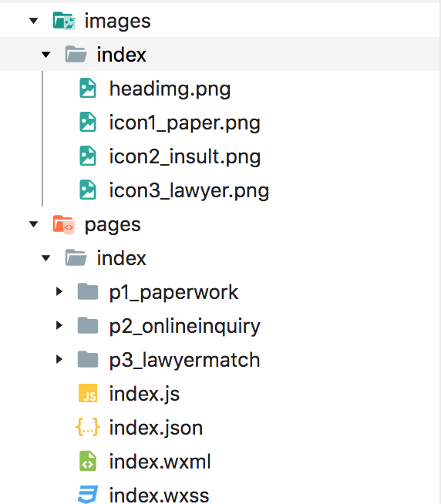
Task: Click the image file icon of icon1_paper.png
Action: [x=88, y=122]
